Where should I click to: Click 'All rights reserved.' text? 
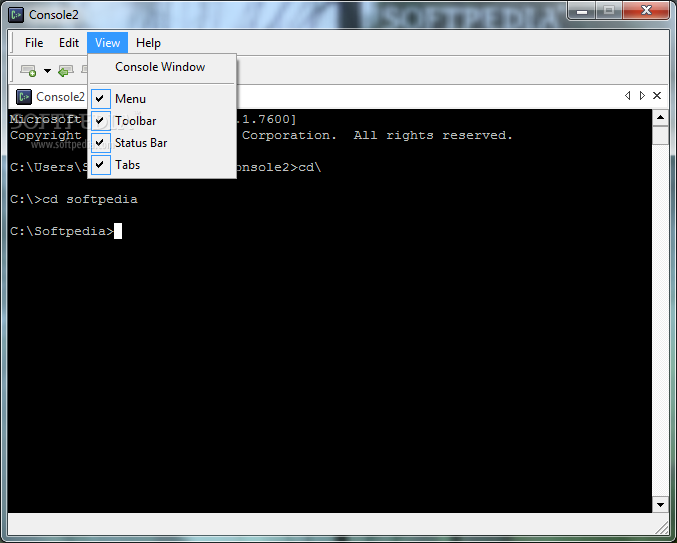(x=433, y=135)
